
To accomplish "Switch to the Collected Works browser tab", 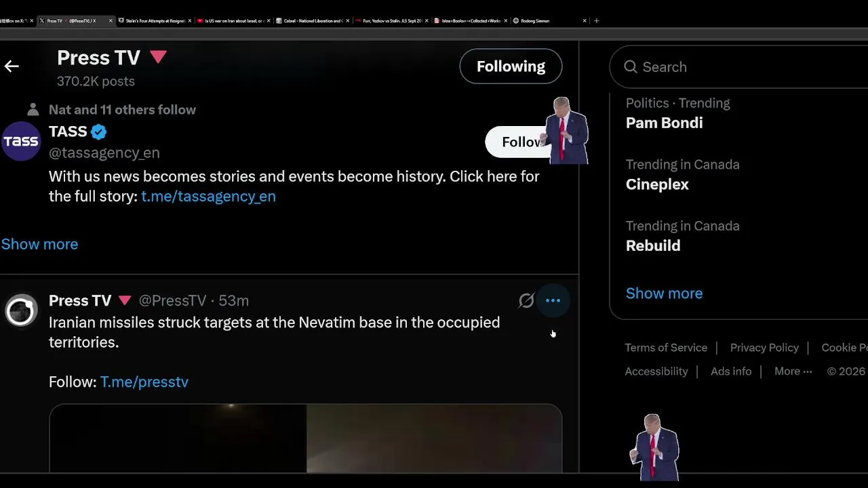I will click(470, 21).
